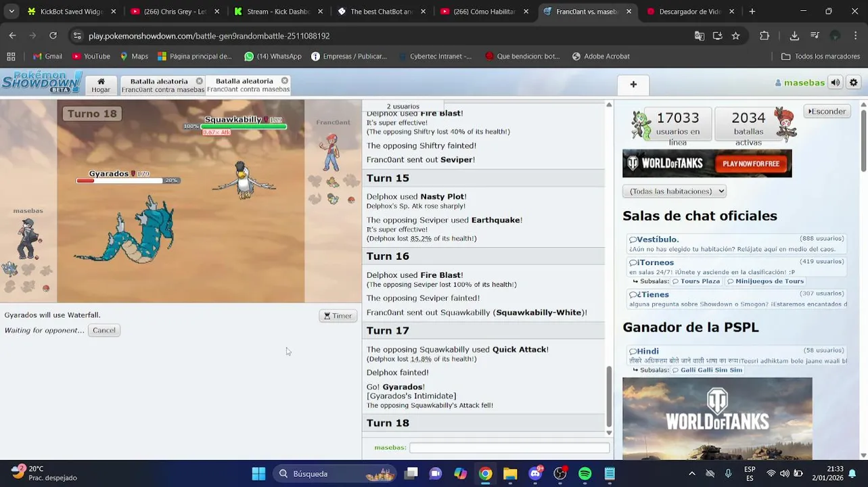Screen dimensions: 868x487
Task: Focus the battle chat message input
Action: point(509,448)
